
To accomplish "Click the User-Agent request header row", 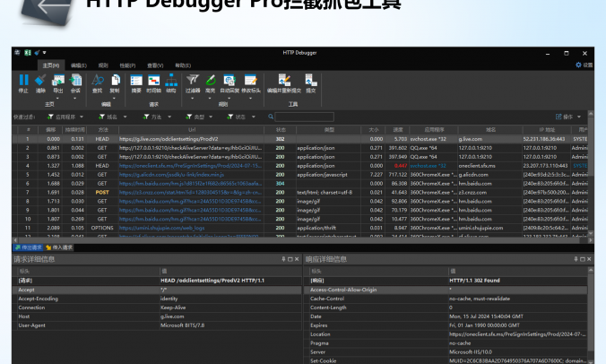I will 157,325.
